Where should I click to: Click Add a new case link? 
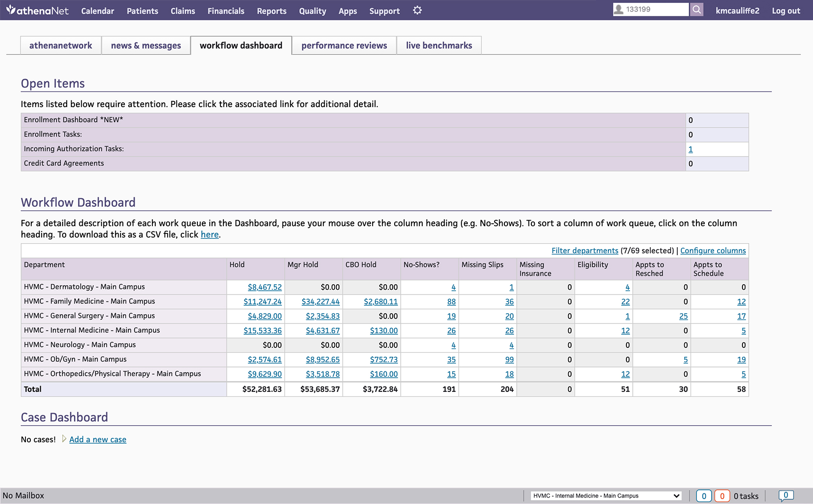98,439
